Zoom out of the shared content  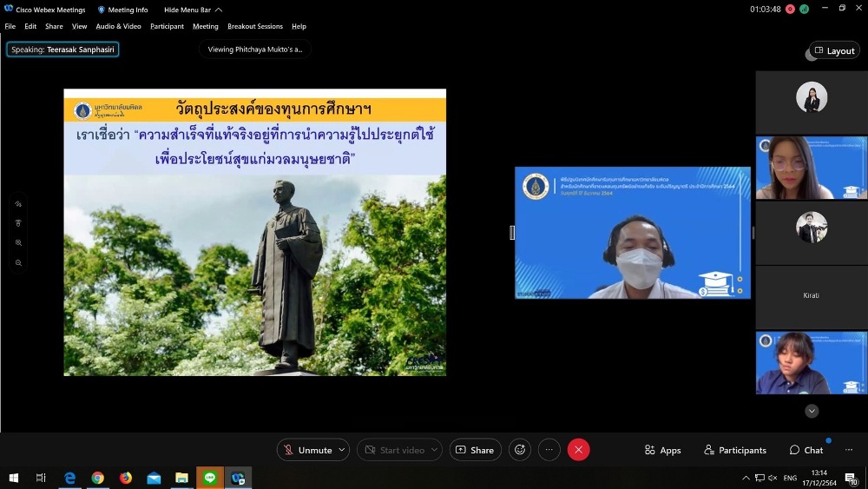(18, 262)
